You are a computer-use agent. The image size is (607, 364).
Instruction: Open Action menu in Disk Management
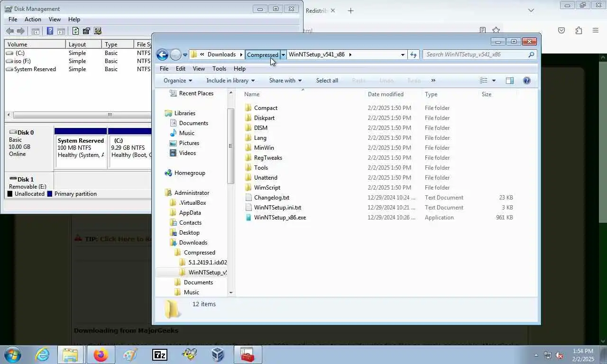(33, 19)
